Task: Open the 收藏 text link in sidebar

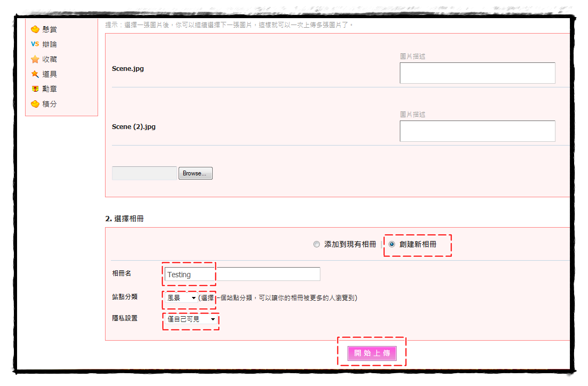Action: (50, 59)
